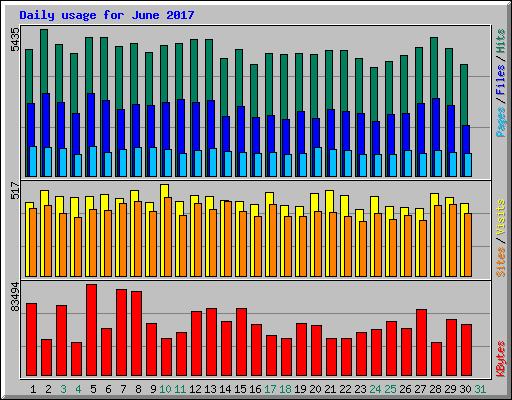Select day label "12" on the x-axis
The image size is (512, 400).
coord(195,389)
